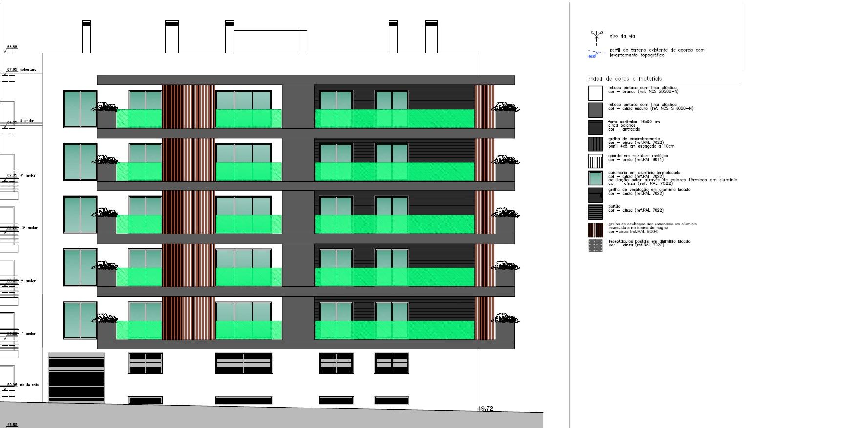
Task: Click the top-floor planter at the right edge
Action: click(x=506, y=117)
